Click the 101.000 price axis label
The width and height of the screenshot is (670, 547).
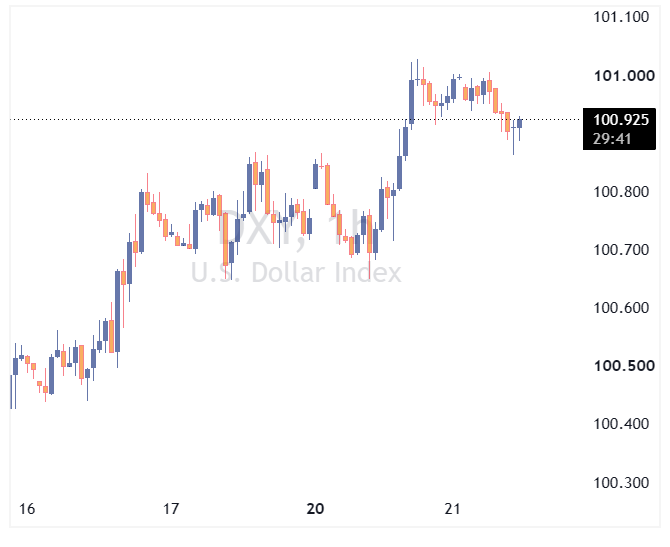tap(624, 76)
